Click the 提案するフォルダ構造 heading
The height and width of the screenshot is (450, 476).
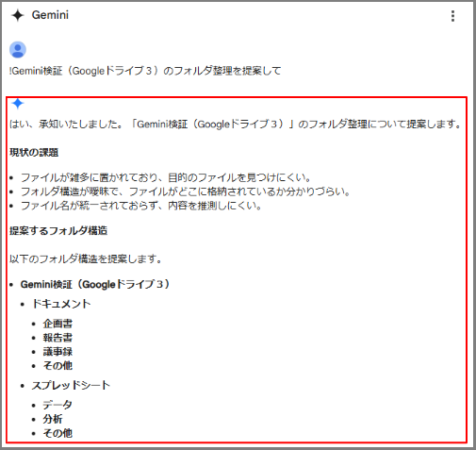click(x=58, y=231)
